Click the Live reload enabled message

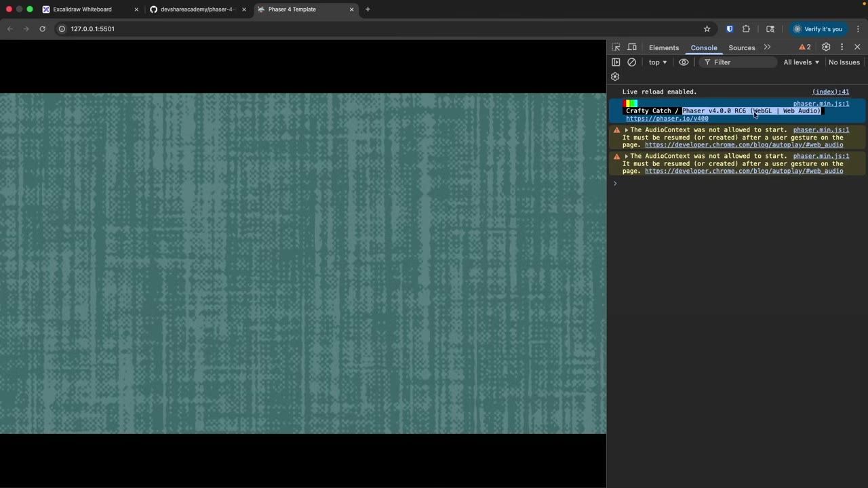click(660, 92)
